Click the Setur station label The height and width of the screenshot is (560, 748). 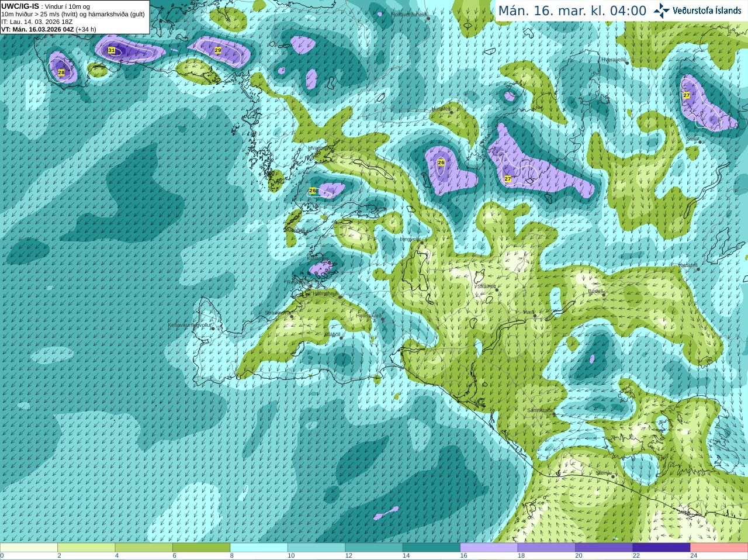point(693,139)
